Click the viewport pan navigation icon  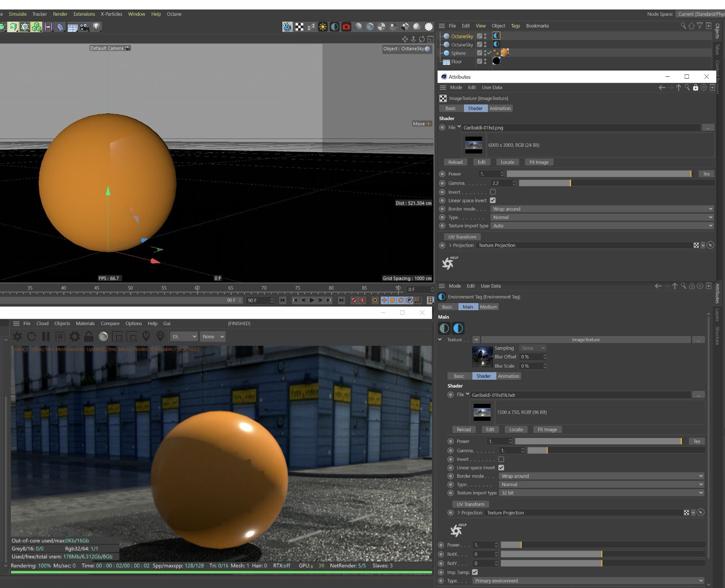tap(405, 39)
